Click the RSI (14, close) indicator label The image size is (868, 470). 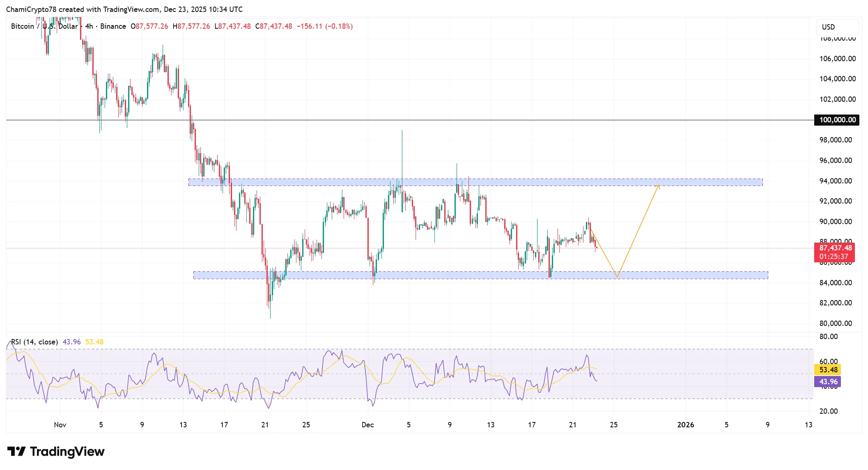pyautogui.click(x=34, y=342)
